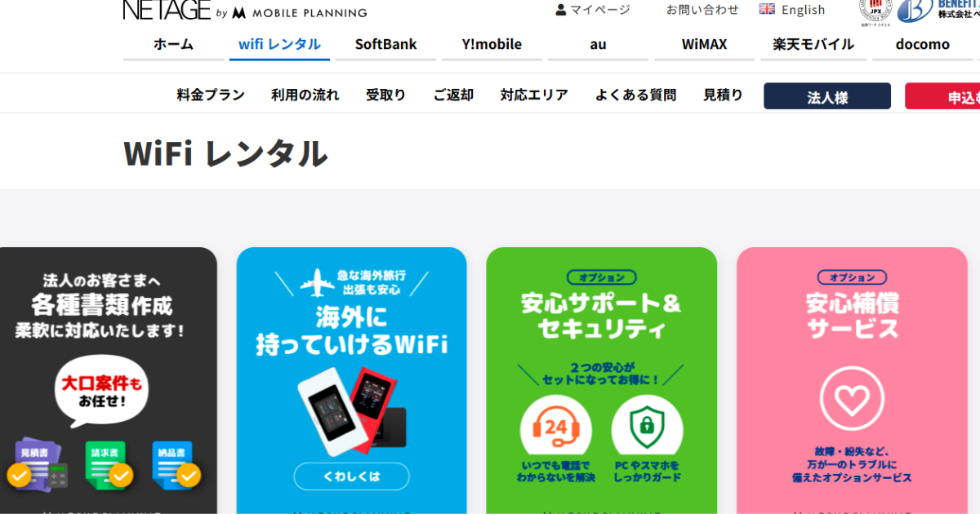Screen dimensions: 980x514
Task: Open the ホーム tab
Action: [173, 45]
